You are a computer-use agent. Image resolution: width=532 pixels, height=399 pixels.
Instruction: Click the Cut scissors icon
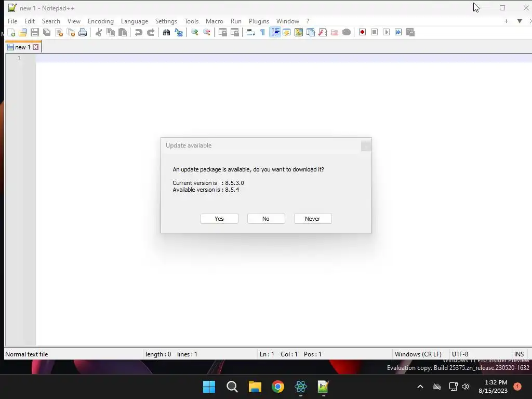pos(99,32)
